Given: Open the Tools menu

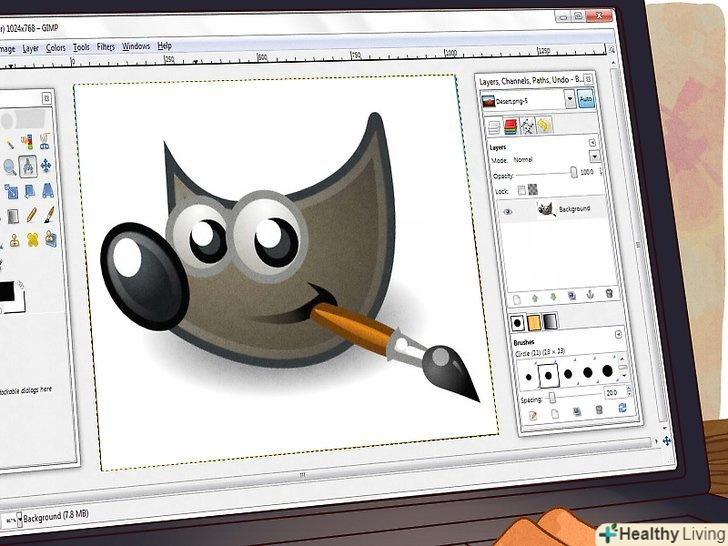Looking at the screenshot, I should pos(81,47).
